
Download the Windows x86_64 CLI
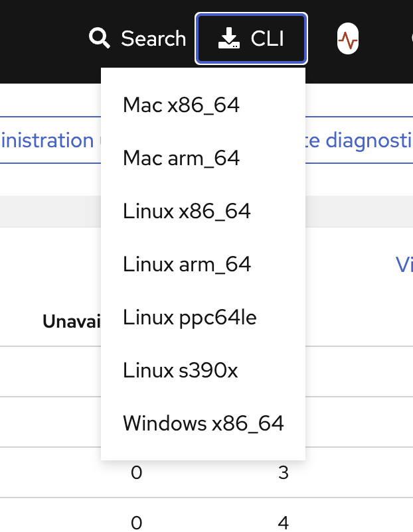[203, 423]
